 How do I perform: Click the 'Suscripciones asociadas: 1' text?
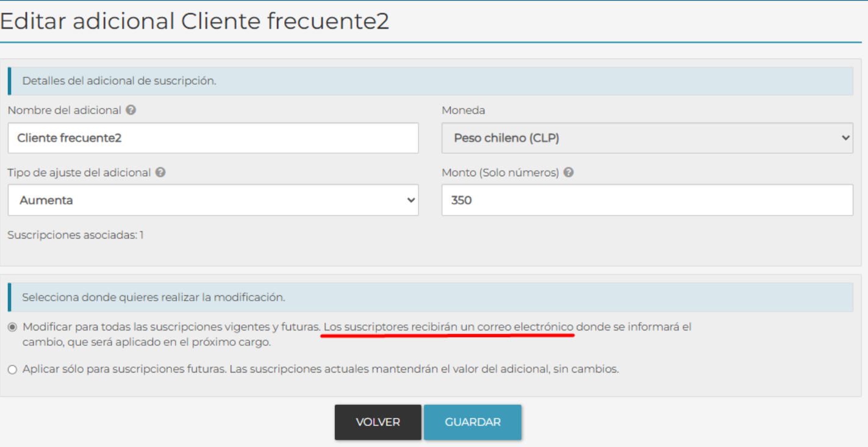click(76, 235)
